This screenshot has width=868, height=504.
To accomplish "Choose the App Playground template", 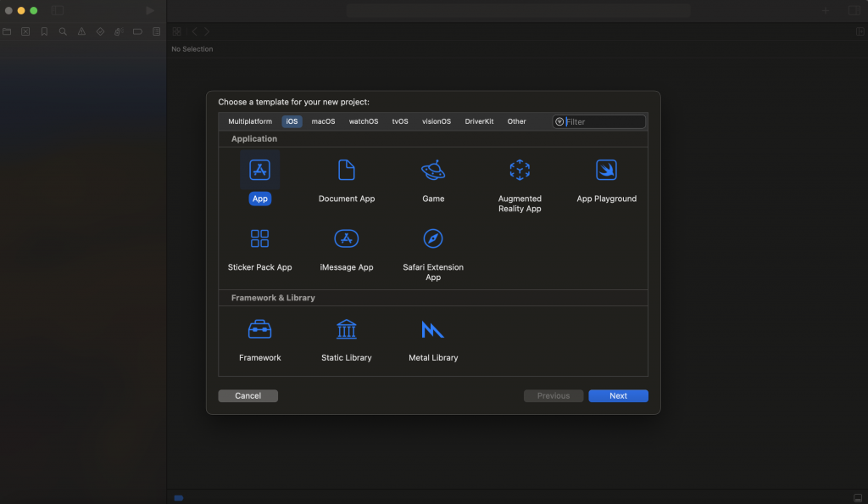I will [x=606, y=170].
